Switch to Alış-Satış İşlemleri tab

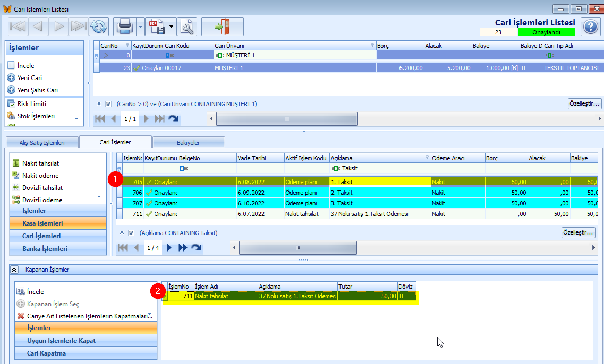(42, 143)
